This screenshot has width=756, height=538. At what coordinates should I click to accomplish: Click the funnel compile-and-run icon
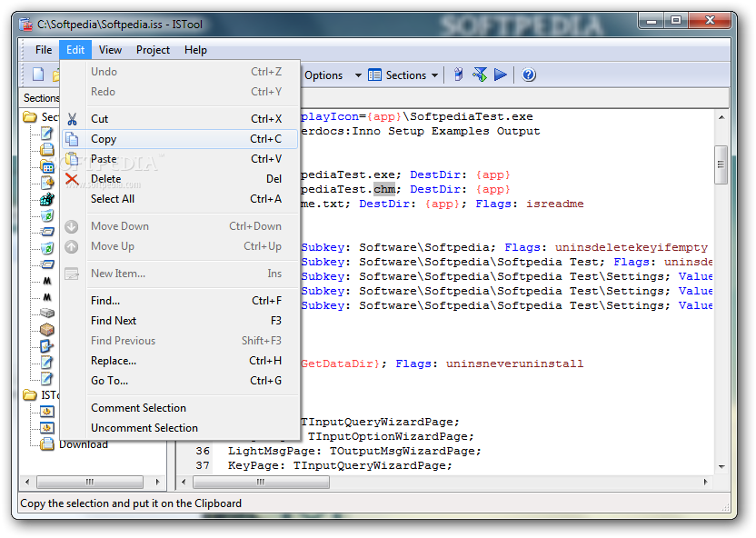pos(480,75)
